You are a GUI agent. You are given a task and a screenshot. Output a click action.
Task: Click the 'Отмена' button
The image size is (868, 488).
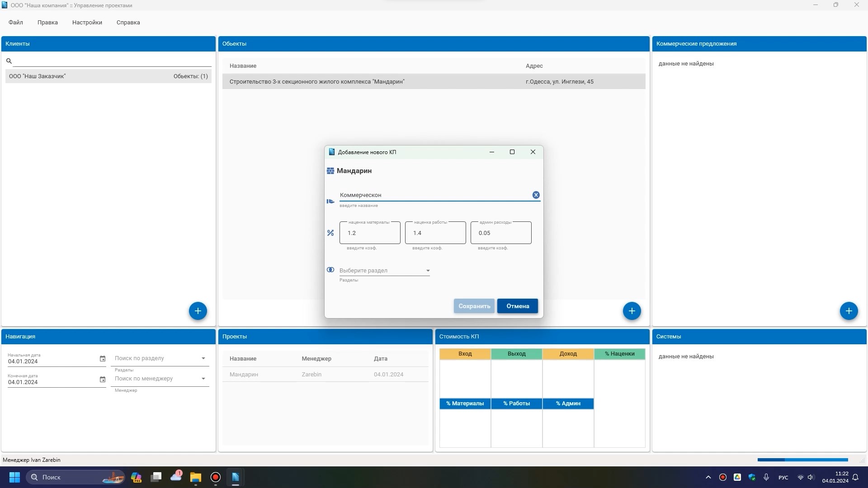point(517,306)
